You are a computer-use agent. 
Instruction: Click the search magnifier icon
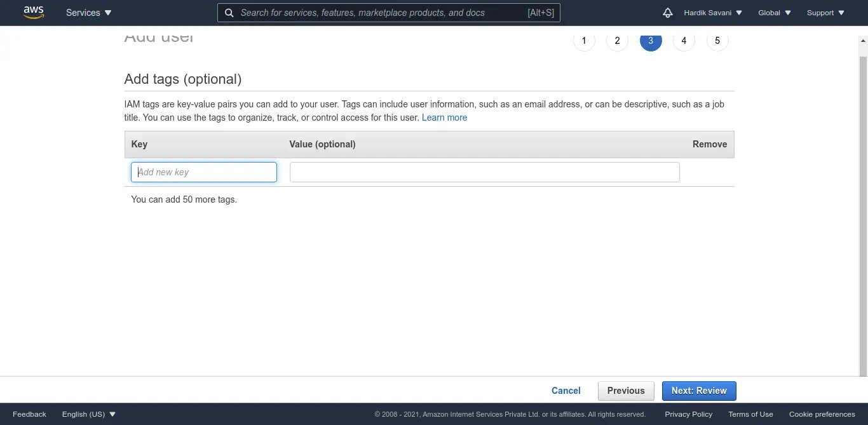pyautogui.click(x=229, y=13)
